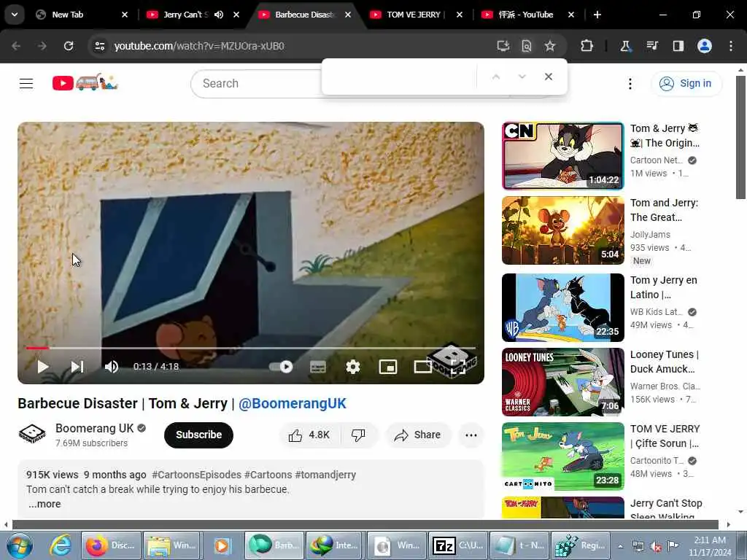Dislike the video

click(x=358, y=435)
